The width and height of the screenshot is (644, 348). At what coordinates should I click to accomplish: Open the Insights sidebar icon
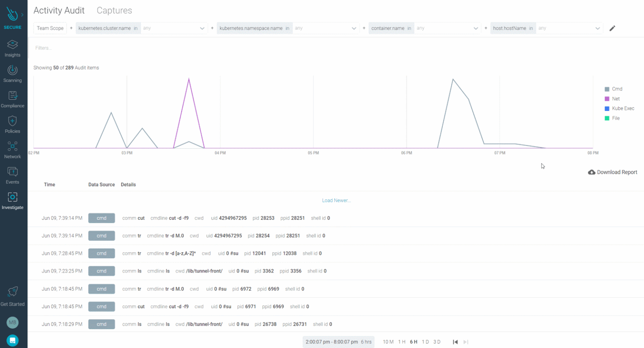click(x=13, y=44)
